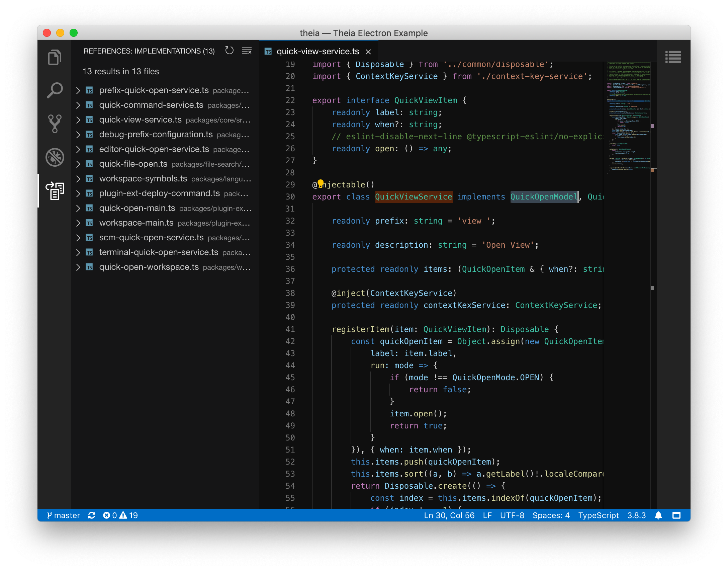728x571 pixels.
Task: Click synchronize changes icon in status bar
Action: point(92,515)
